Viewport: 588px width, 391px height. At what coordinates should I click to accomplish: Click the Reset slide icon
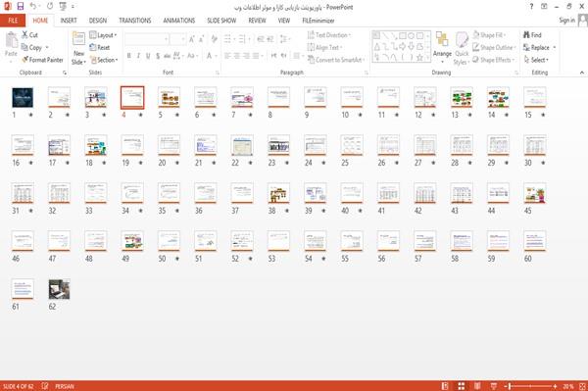click(x=93, y=47)
